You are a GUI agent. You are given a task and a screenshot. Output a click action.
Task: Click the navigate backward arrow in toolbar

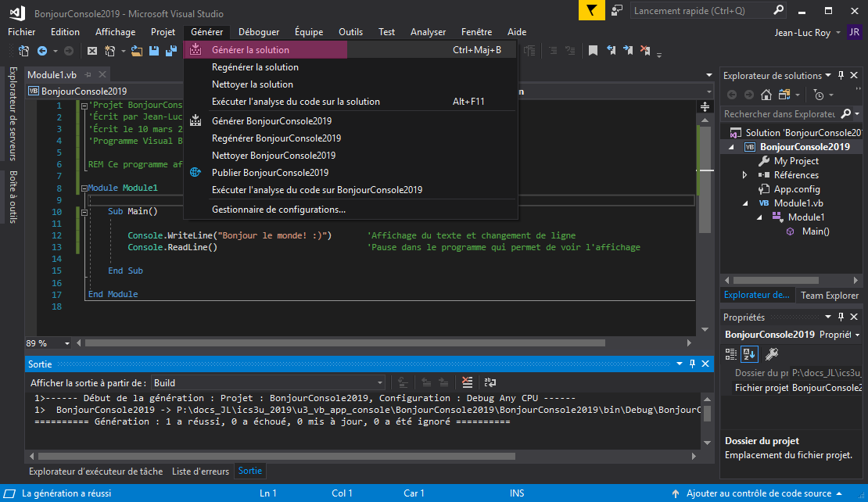pos(42,51)
